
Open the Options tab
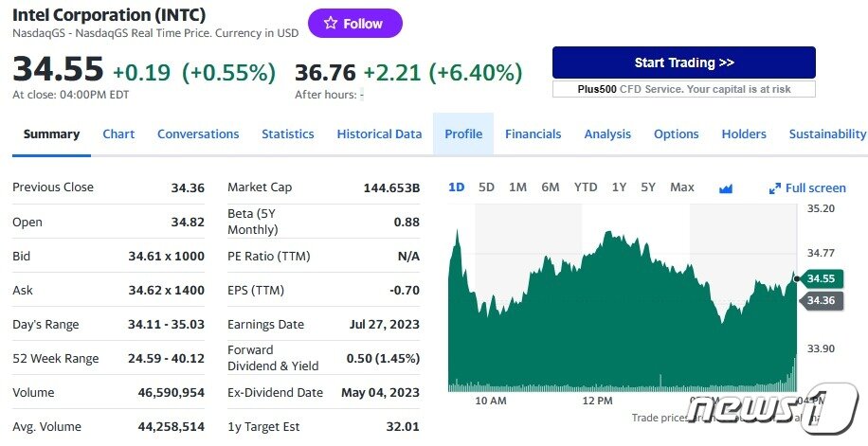677,134
